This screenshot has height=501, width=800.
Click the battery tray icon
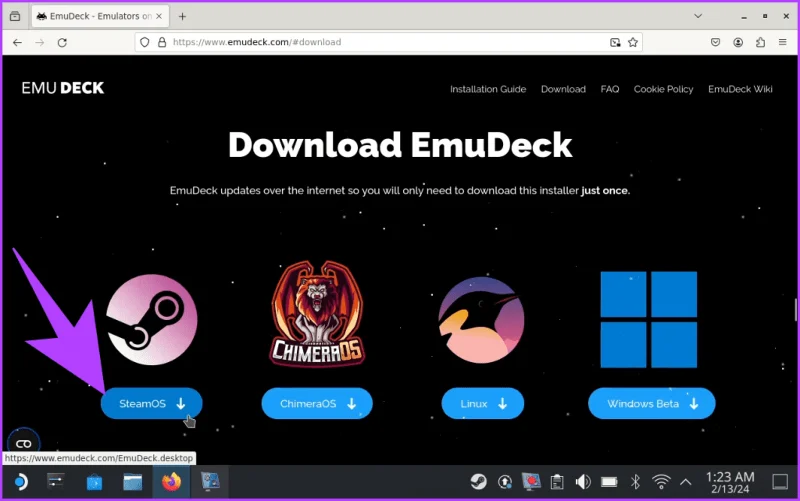coord(609,482)
